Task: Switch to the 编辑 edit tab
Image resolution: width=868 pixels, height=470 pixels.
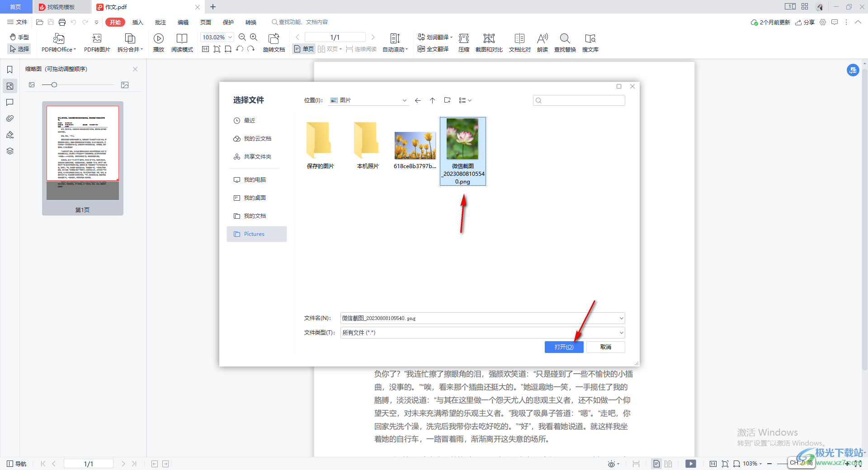Action: 183,22
